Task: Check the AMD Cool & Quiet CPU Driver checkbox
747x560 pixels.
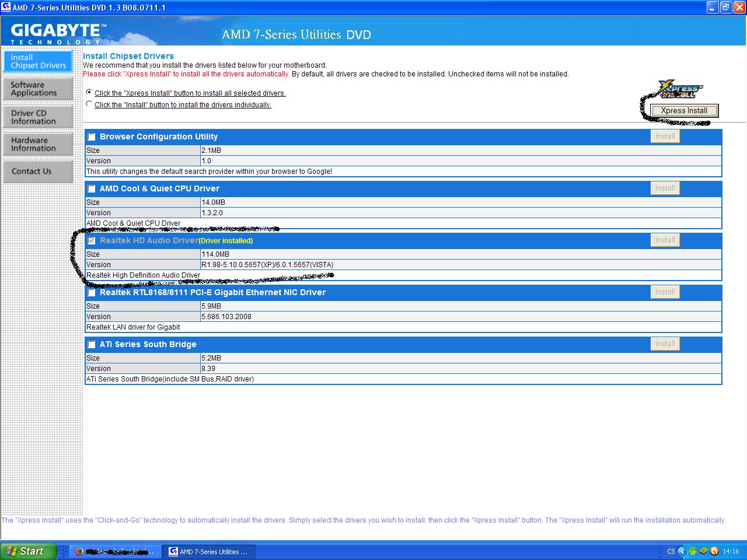Action: 92,189
